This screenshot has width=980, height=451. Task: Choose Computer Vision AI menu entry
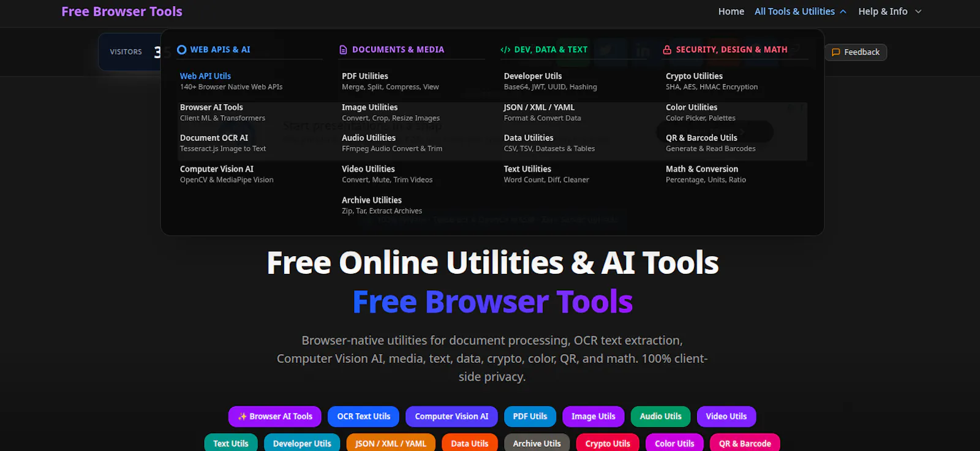click(227, 174)
